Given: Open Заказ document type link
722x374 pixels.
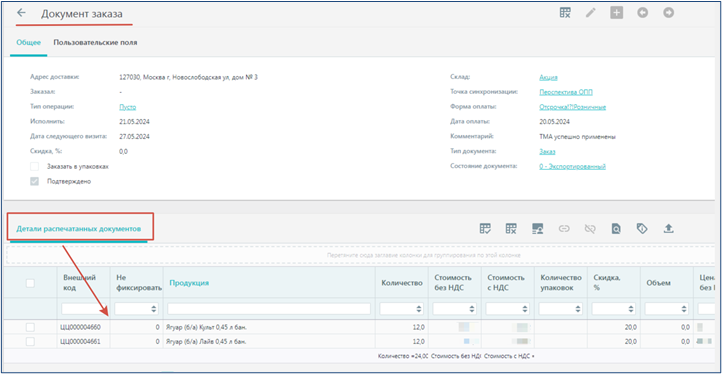Looking at the screenshot, I should click(x=547, y=151).
